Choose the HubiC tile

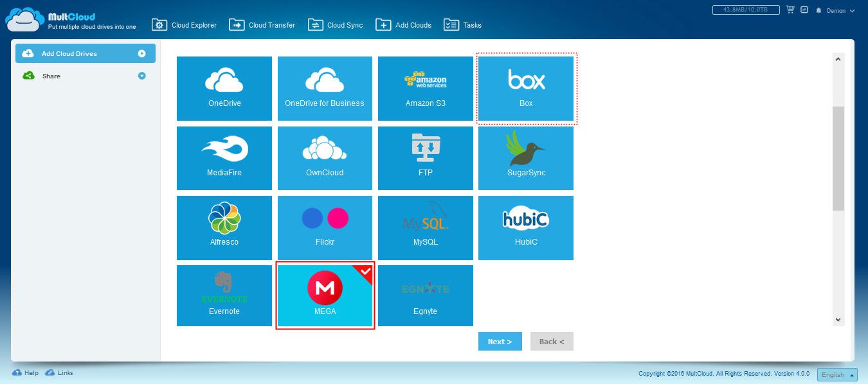point(526,227)
